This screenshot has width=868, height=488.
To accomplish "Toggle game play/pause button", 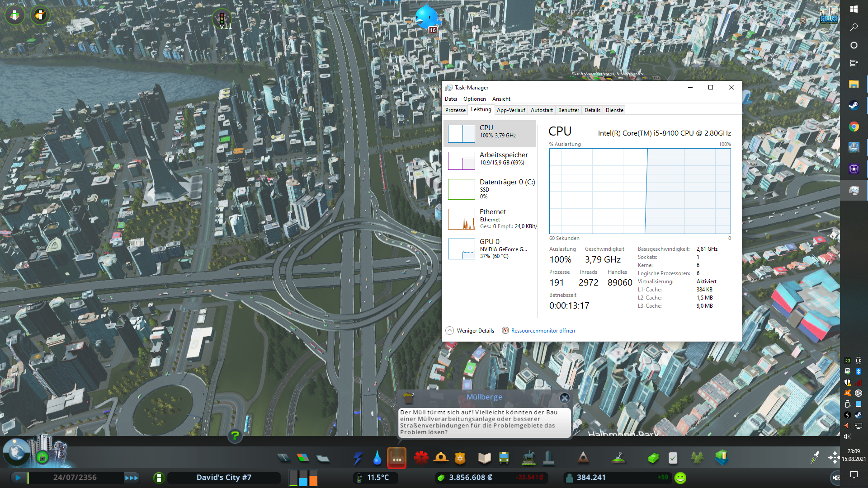I will point(18,478).
